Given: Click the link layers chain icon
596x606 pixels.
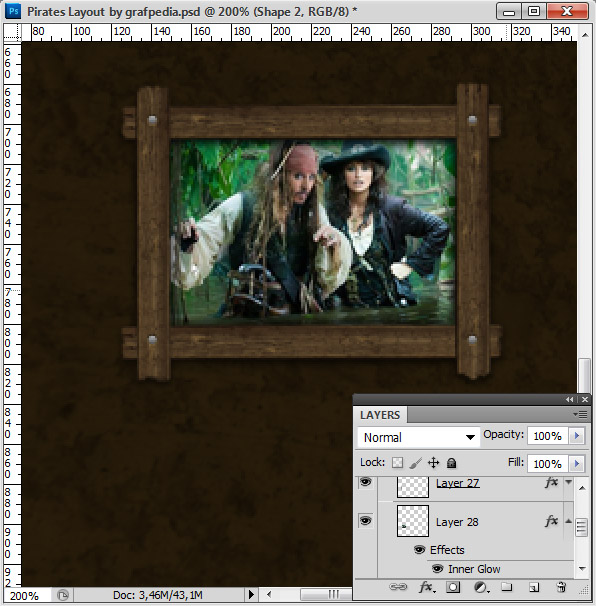Looking at the screenshot, I should [398, 587].
